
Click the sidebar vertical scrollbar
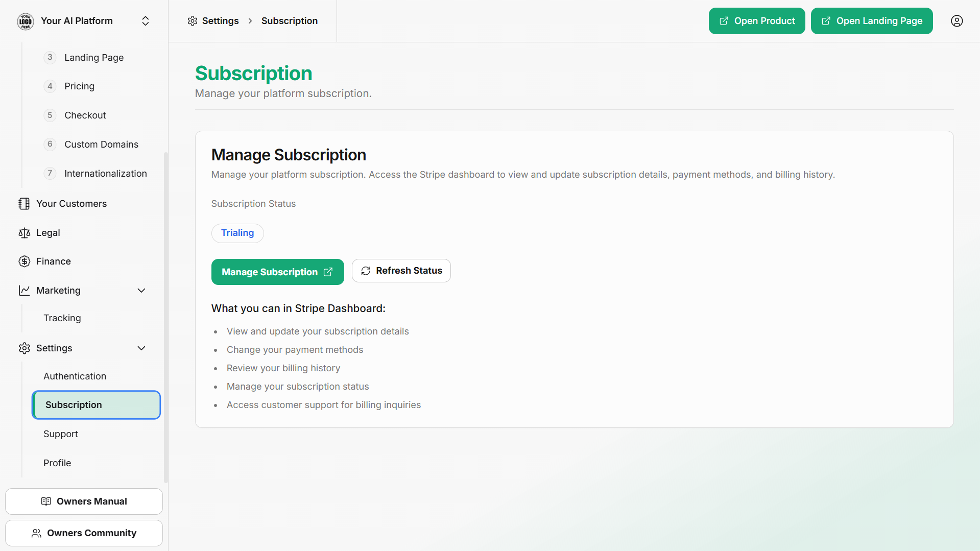point(165,317)
